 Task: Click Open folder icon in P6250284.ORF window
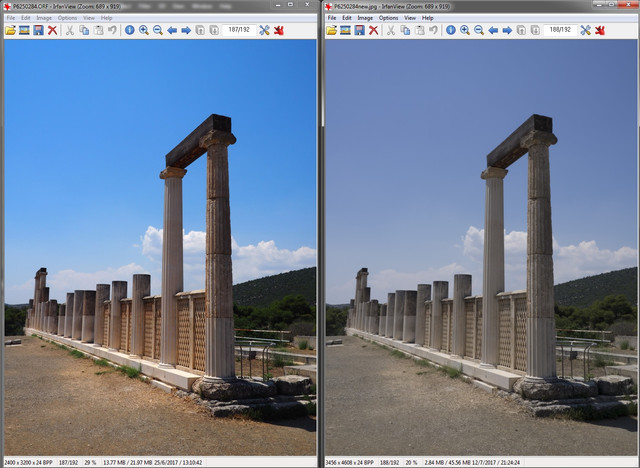10,30
